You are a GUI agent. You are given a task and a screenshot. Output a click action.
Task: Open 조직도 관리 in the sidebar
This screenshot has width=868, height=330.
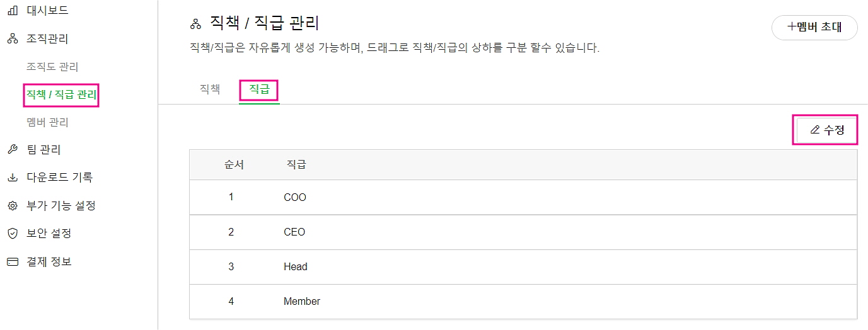52,67
